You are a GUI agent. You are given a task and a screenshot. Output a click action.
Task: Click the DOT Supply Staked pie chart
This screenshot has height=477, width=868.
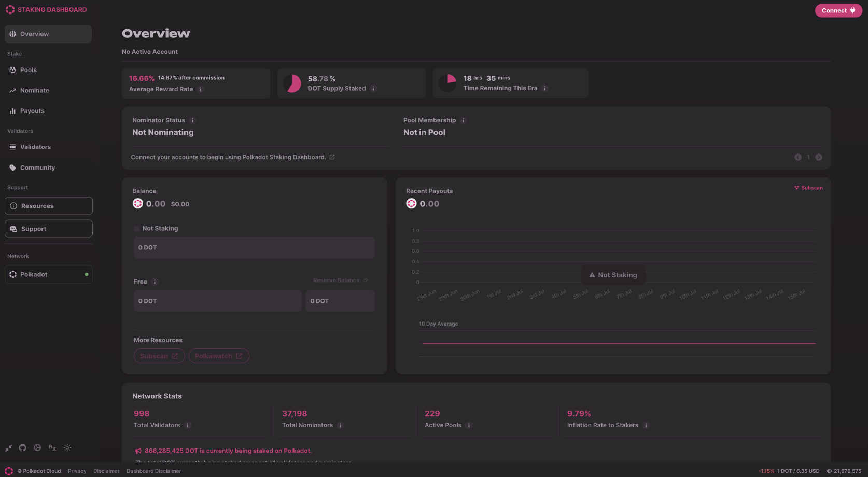[x=292, y=83]
